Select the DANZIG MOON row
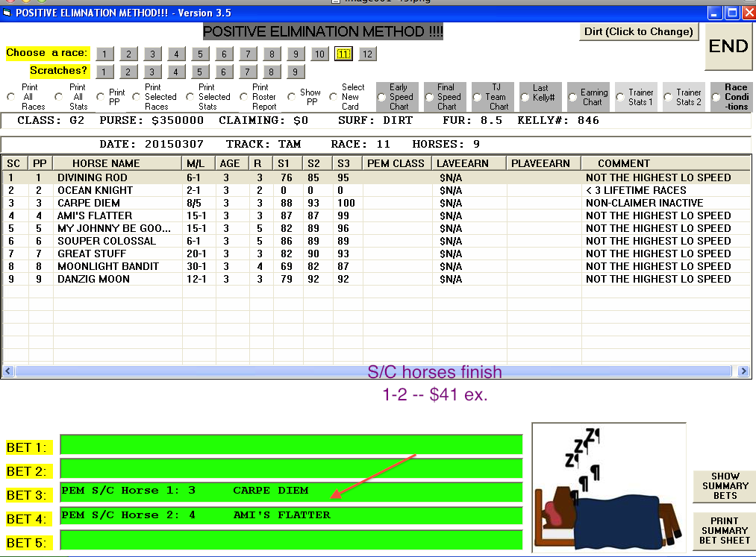The height and width of the screenshot is (557, 756). [377, 279]
